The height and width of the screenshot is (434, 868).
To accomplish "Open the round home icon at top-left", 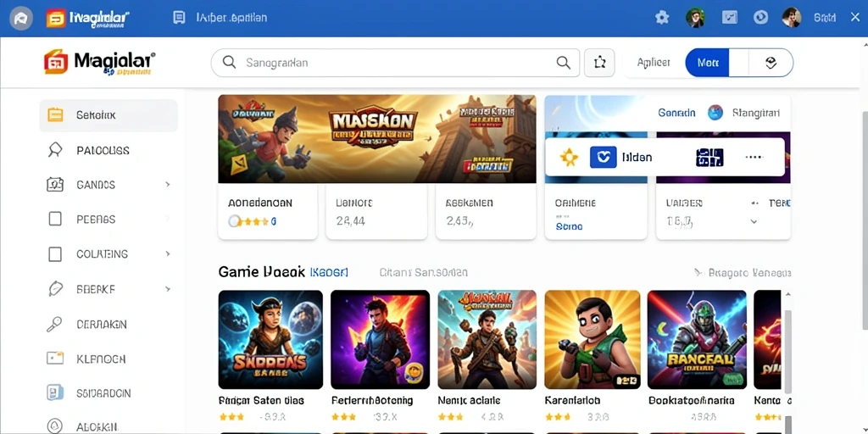I will pos(21,19).
